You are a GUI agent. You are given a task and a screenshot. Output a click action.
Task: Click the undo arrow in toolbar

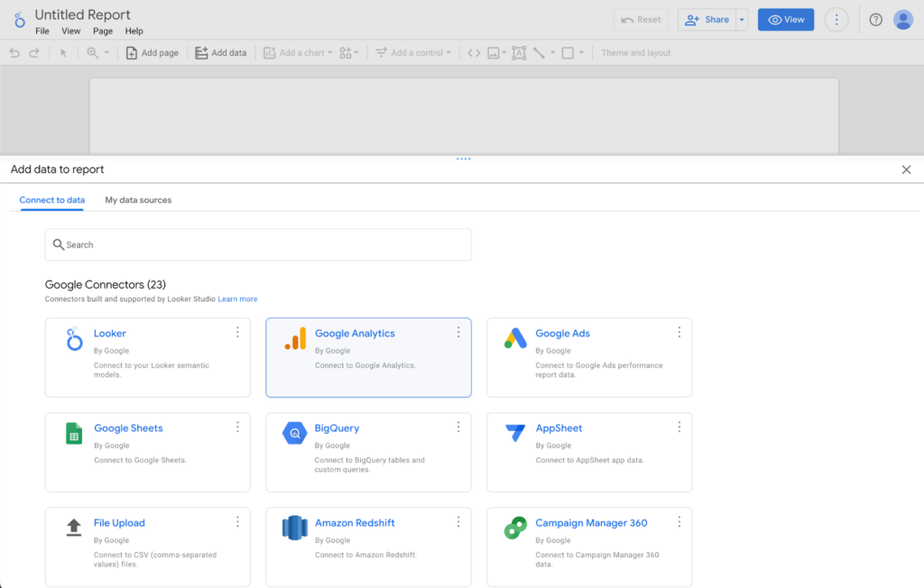(x=14, y=53)
